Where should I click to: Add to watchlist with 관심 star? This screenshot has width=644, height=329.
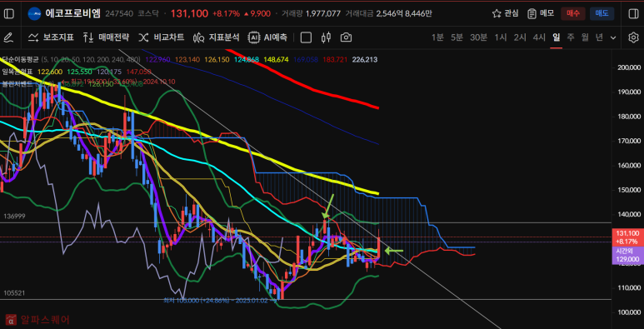(505, 13)
